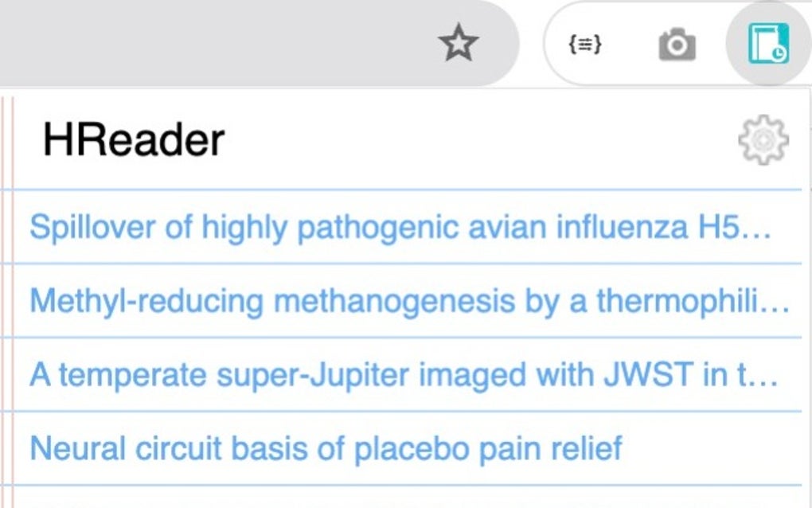Click the bookmark star icon

click(459, 45)
